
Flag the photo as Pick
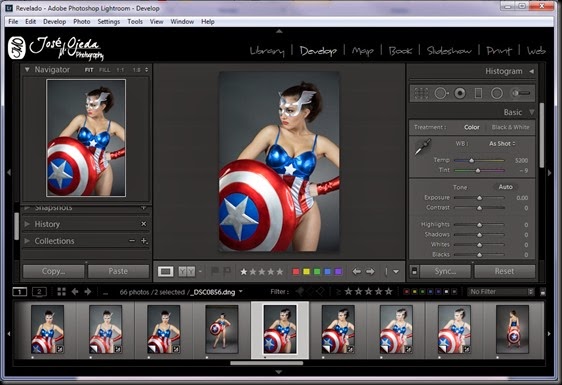pos(215,271)
